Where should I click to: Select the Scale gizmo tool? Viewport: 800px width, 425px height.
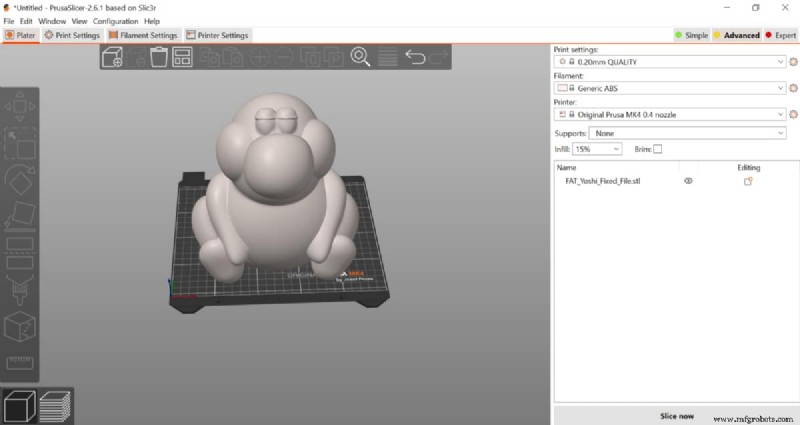point(20,143)
